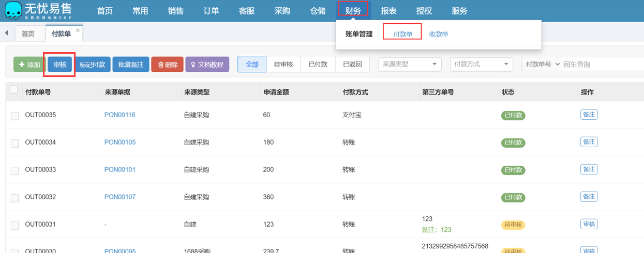
Task: Click 收款单 in the 财务 submenu
Action: tap(439, 34)
